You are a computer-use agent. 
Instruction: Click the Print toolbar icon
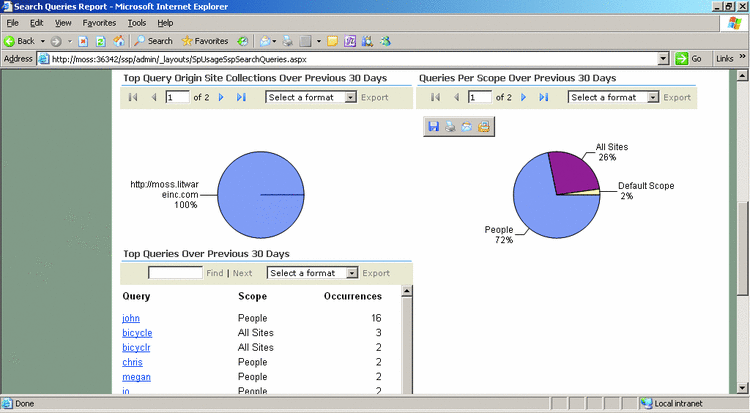pos(287,41)
